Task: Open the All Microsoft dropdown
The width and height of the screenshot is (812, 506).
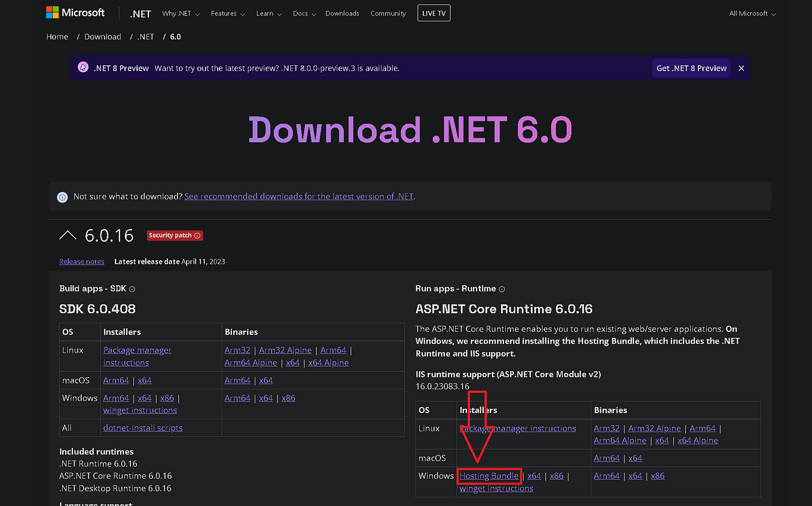Action: click(752, 13)
